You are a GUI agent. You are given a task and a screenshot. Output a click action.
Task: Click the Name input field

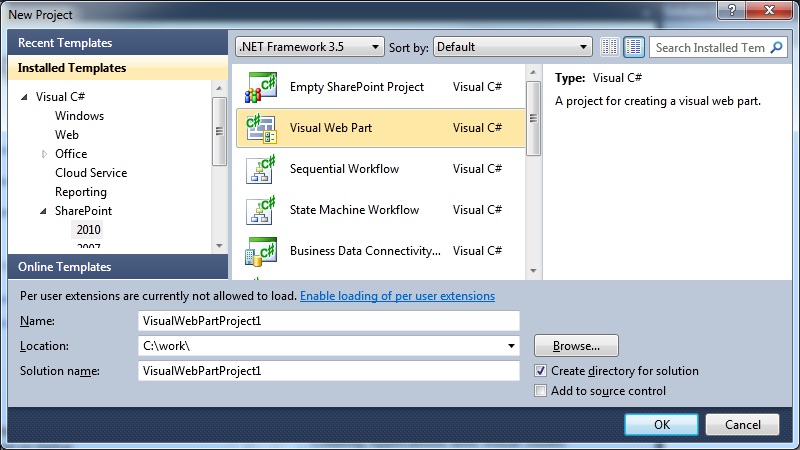click(329, 321)
